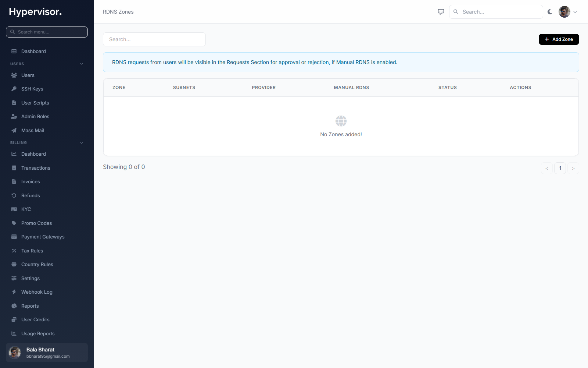Image resolution: width=588 pixels, height=368 pixels.
Task: Click the Reports pie chart icon
Action: point(14,306)
